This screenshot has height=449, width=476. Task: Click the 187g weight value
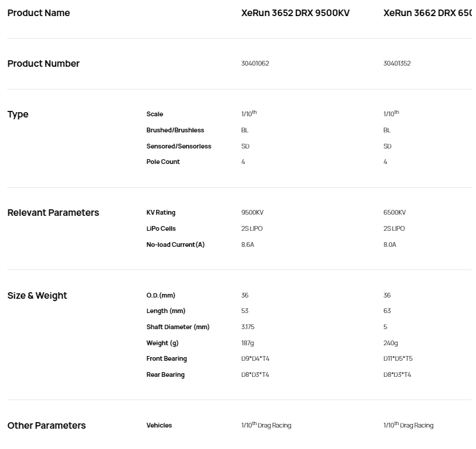click(248, 343)
